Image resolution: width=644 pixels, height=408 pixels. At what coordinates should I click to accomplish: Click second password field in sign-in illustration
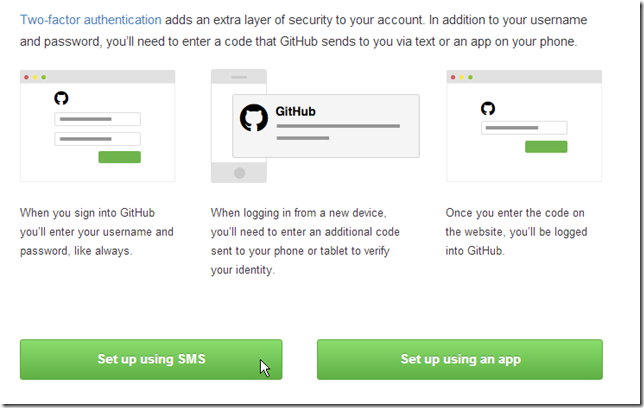pyautogui.click(x=97, y=139)
